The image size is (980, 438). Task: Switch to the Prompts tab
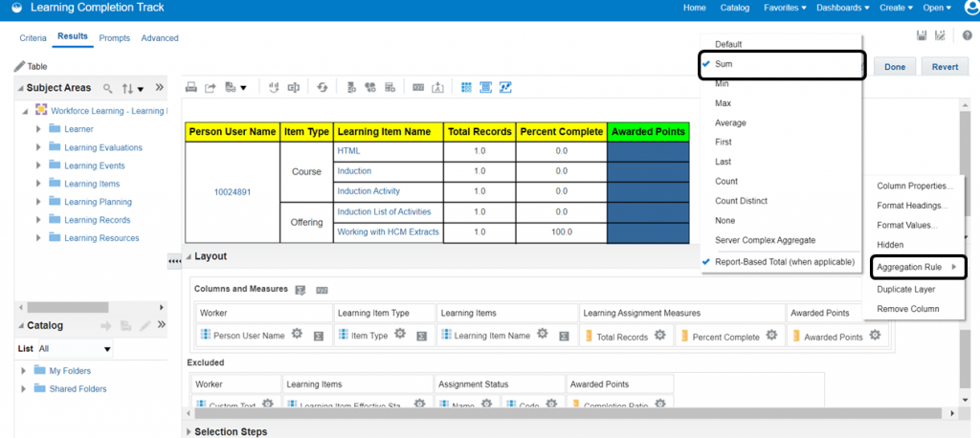click(115, 38)
